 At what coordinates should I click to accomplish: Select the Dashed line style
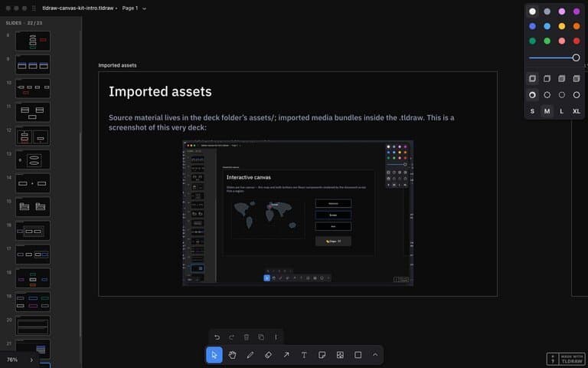pyautogui.click(x=547, y=95)
